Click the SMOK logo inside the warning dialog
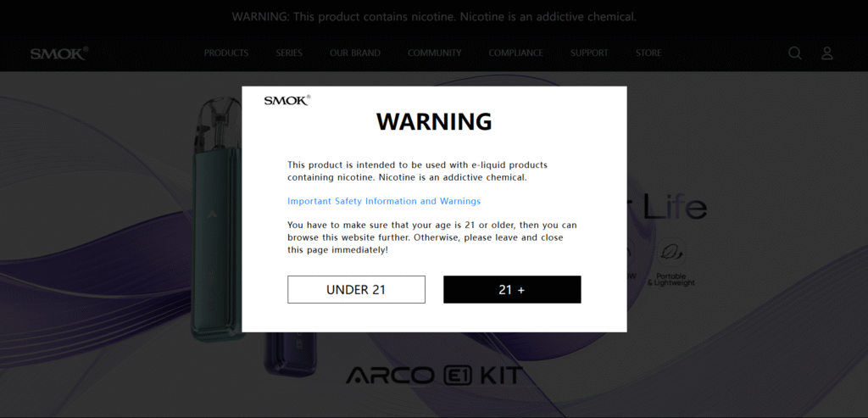The width and height of the screenshot is (868, 418). pos(287,100)
